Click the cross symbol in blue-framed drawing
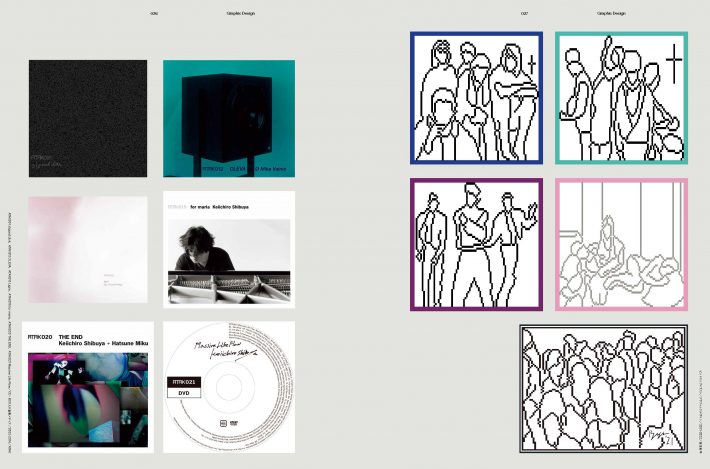Screen dimensions: 710x469 click(x=532, y=64)
